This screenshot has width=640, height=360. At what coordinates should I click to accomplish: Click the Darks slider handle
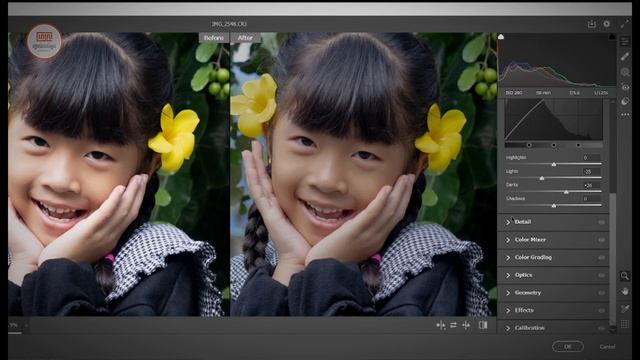[566, 192]
